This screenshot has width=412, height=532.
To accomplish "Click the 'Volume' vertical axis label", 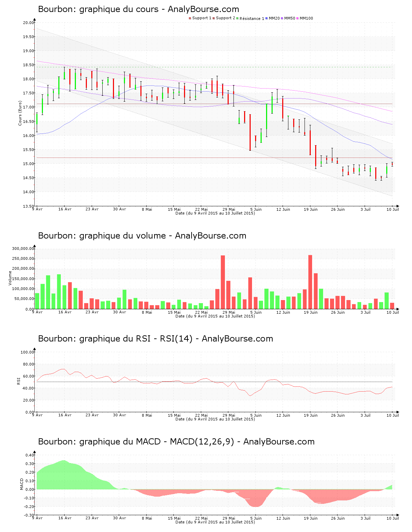I will click(x=10, y=278).
